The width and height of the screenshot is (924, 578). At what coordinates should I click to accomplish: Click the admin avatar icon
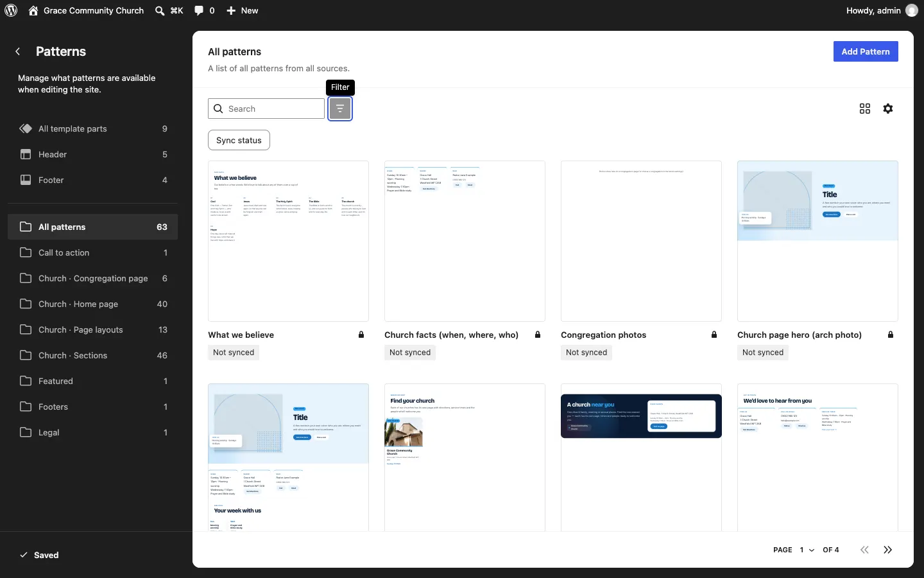[911, 10]
